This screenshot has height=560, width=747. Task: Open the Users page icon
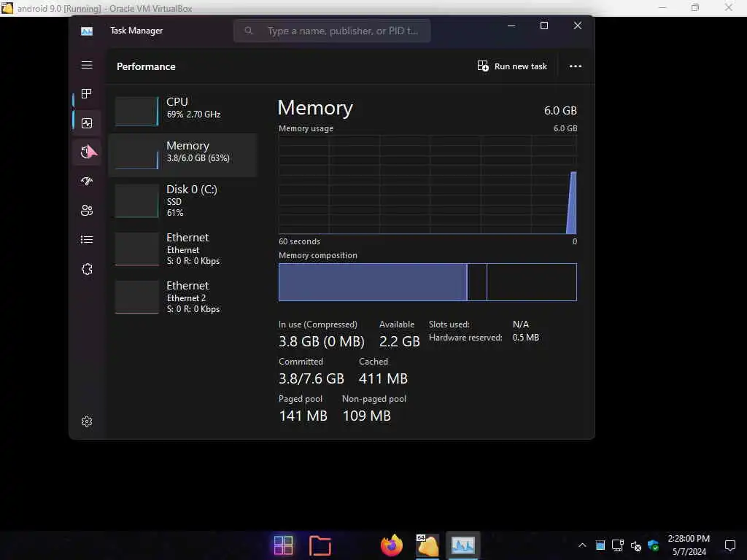(87, 211)
